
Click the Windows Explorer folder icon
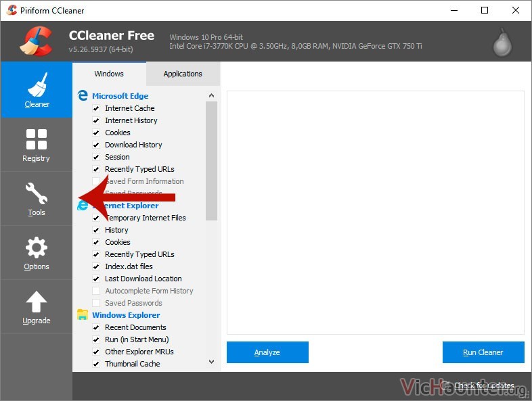[83, 314]
